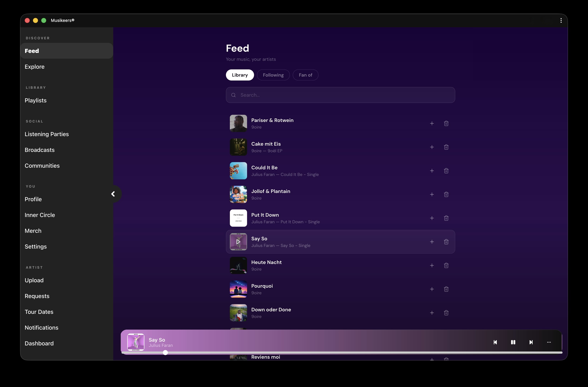Delete Put It Down with trash icon
This screenshot has width=588, height=387.
446,218
